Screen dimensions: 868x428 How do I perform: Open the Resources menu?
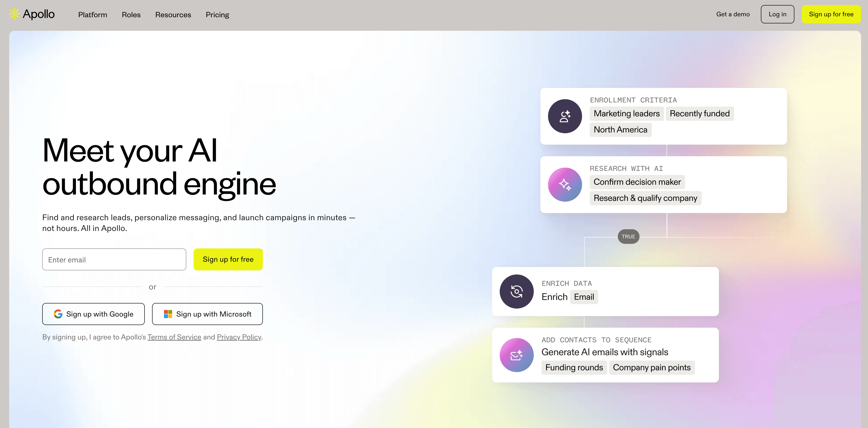click(173, 14)
